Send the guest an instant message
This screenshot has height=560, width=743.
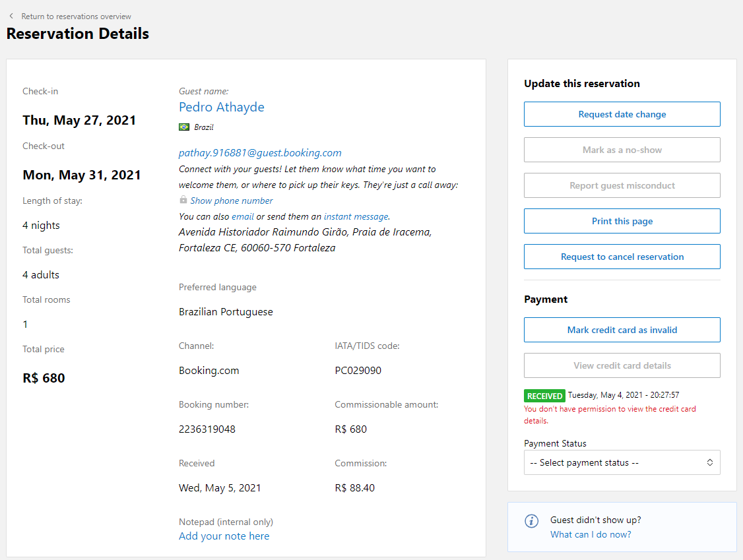356,216
